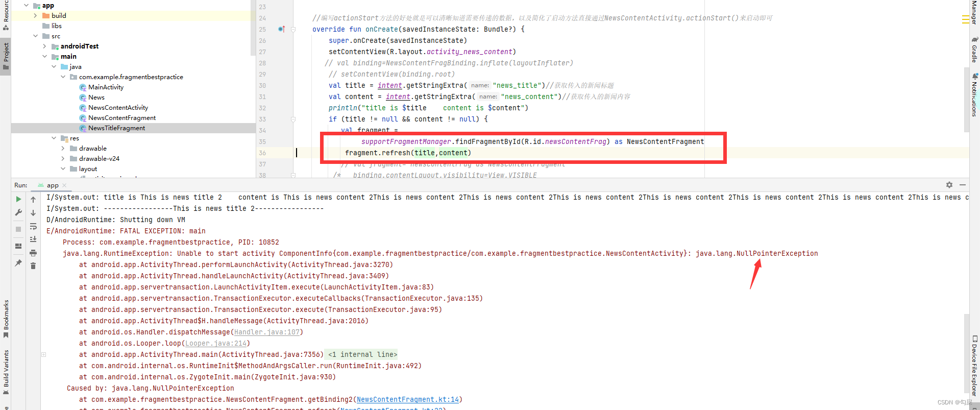
Task: Follow the Handler.java:107 stack trace link
Action: click(266, 332)
